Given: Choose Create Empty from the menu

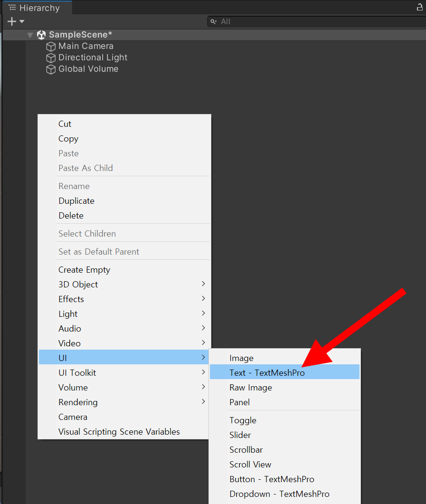Looking at the screenshot, I should coord(124,270).
